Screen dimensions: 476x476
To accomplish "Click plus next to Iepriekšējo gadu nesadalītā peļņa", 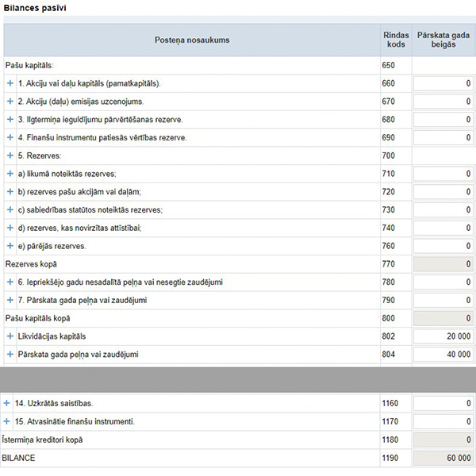I will (10, 282).
